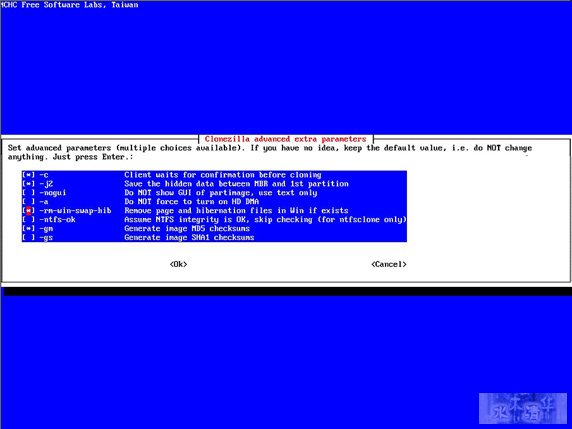
Task: Enable the -nogui text only checkbox
Action: click(28, 193)
